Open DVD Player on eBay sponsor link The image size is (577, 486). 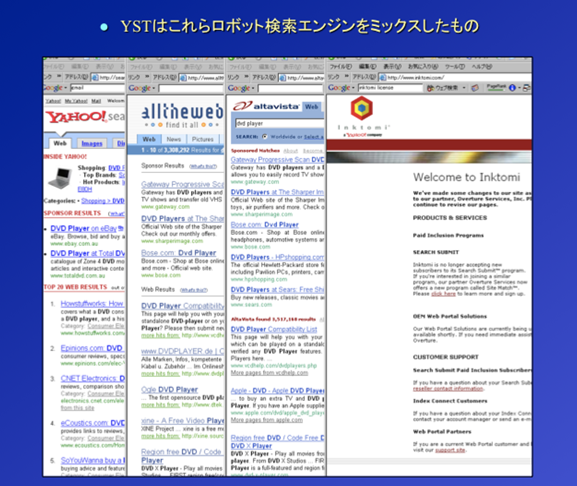[84, 228]
